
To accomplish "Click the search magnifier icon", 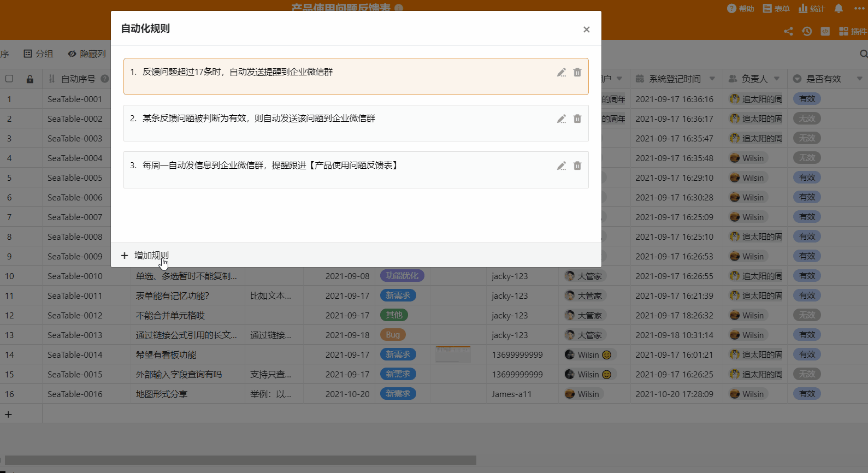I will [864, 54].
